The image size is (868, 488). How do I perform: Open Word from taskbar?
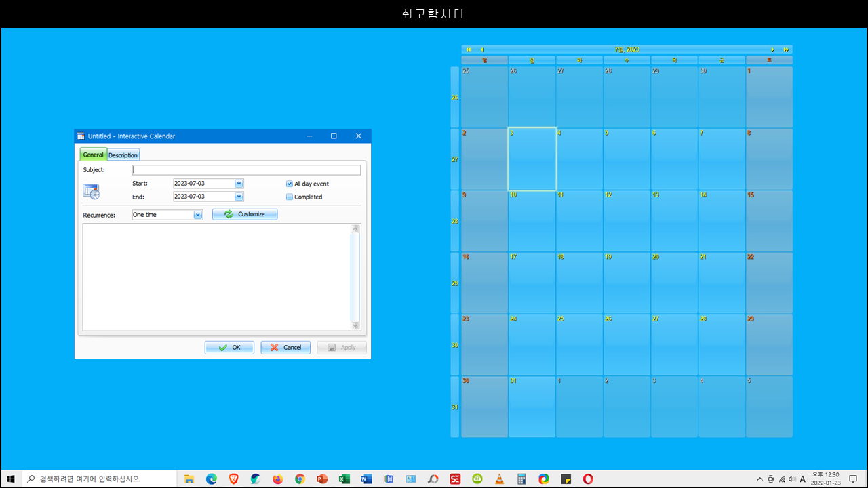click(x=367, y=479)
